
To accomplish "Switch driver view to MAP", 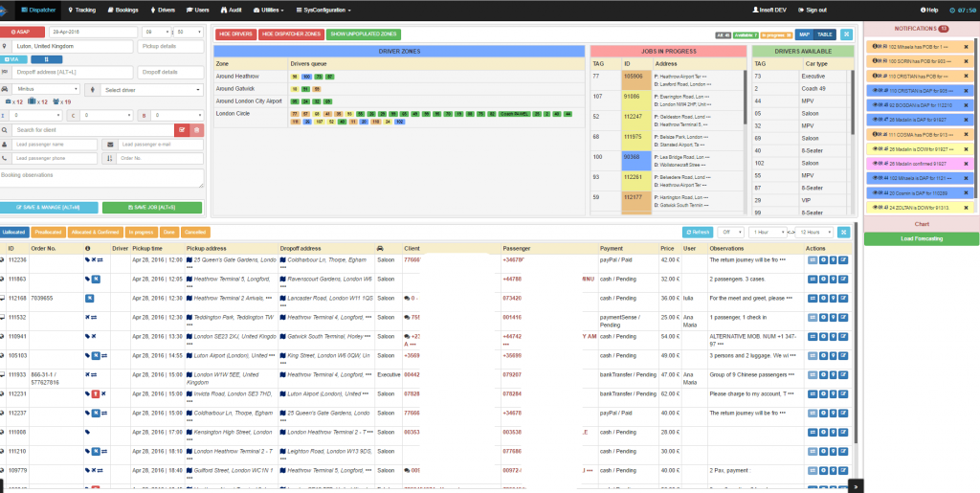I will [x=805, y=34].
